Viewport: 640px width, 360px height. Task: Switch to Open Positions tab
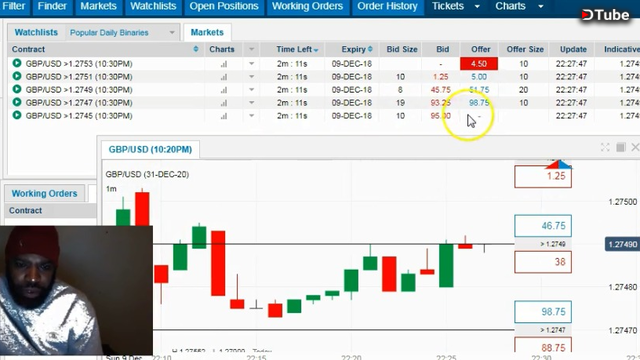tap(224, 7)
